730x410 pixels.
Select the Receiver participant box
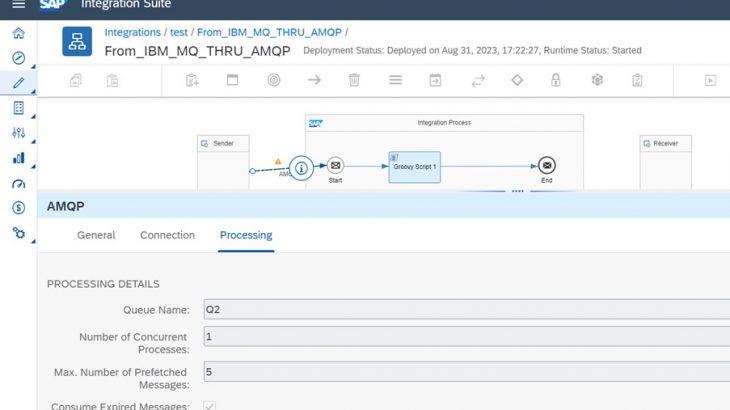[x=665, y=162]
